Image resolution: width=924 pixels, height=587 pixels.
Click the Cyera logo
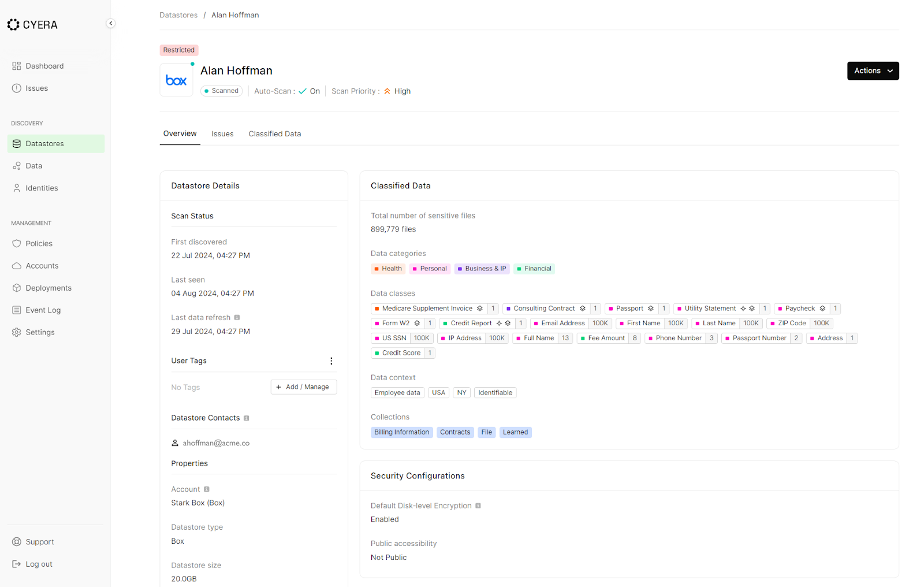click(x=32, y=24)
